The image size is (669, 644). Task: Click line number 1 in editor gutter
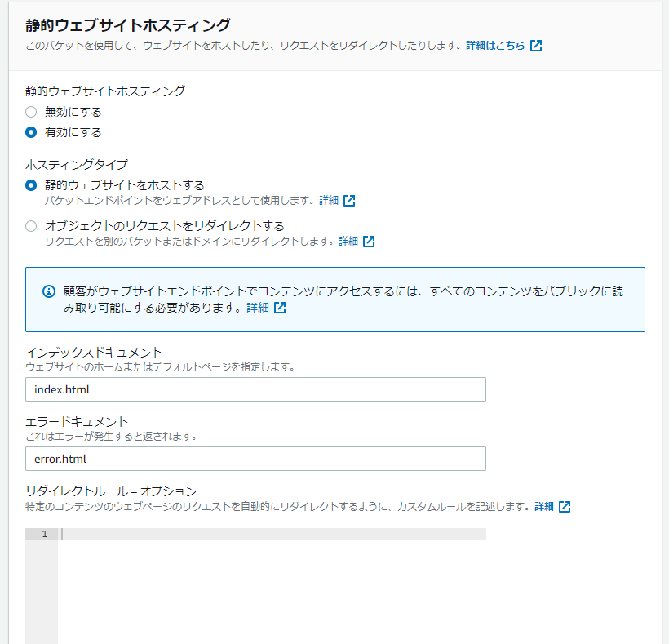point(44,534)
